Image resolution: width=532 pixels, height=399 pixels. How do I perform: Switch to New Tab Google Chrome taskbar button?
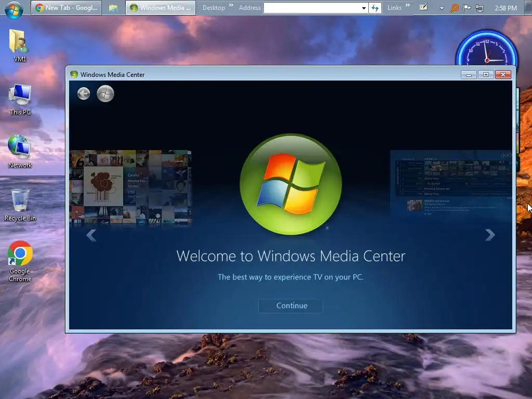pyautogui.click(x=66, y=7)
